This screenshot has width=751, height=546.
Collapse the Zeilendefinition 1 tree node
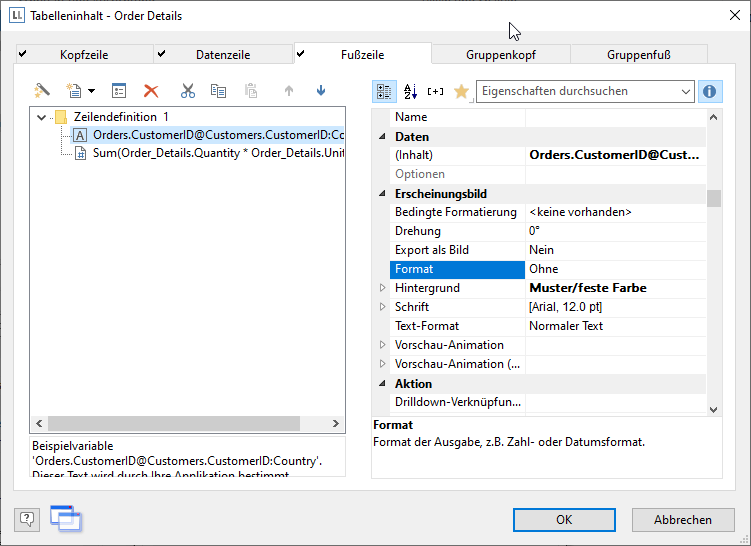point(41,117)
